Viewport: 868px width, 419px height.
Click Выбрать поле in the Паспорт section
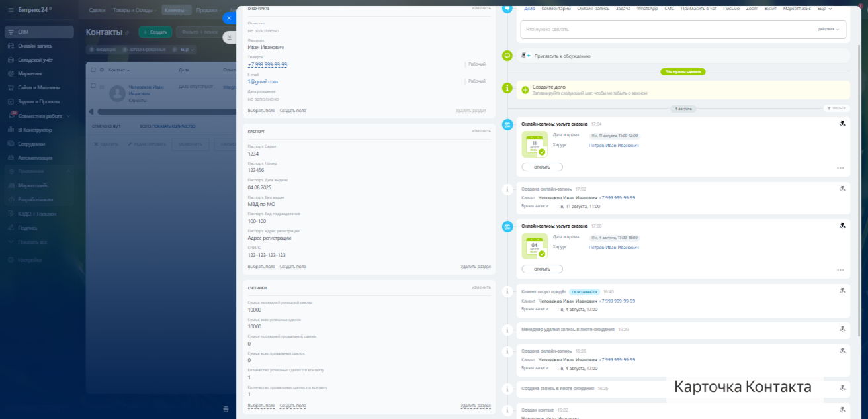pyautogui.click(x=261, y=267)
